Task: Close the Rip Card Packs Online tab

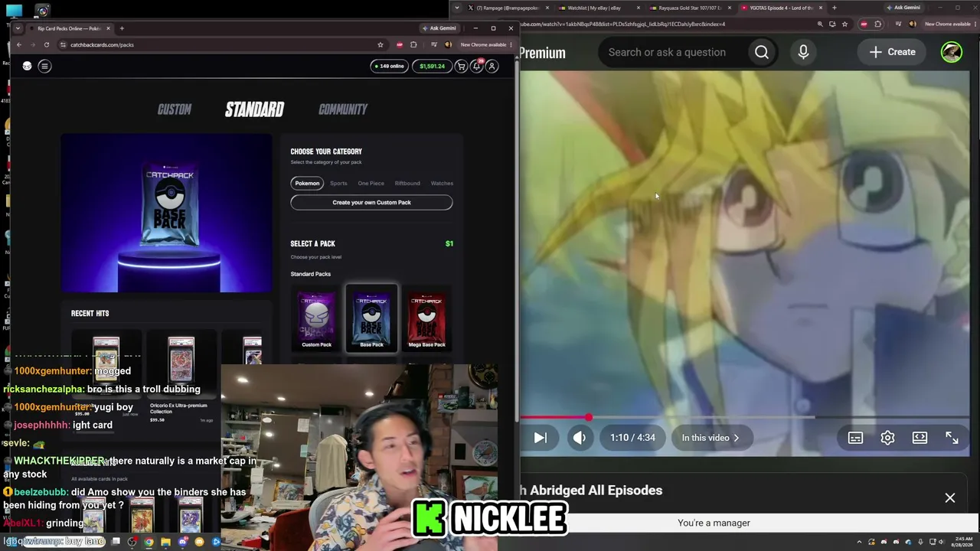Action: (108, 28)
